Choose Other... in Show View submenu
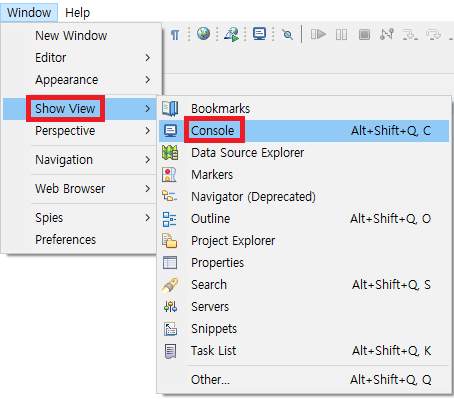 (304, 379)
